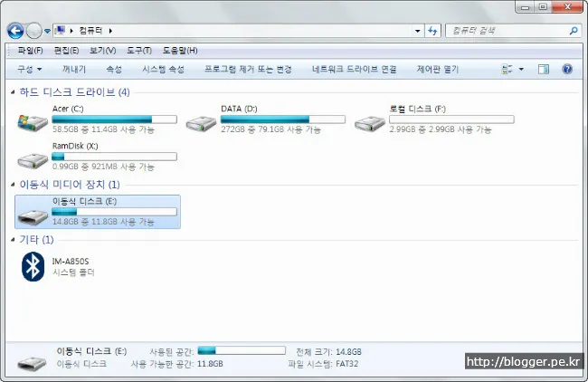Select the DATA (D:) drive icon
Screen dimensions: 588x382
pos(201,123)
